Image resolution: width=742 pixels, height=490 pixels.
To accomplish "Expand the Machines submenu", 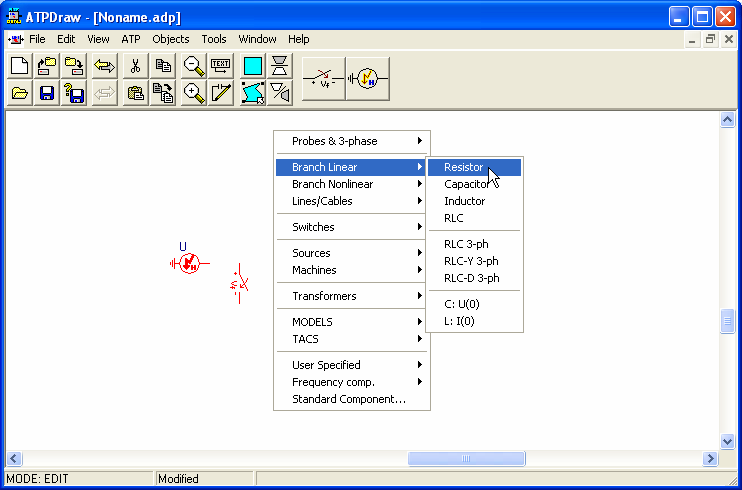I will point(352,270).
